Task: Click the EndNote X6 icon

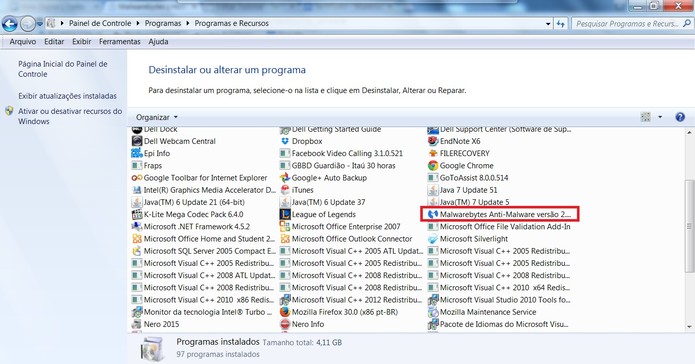Action: [433, 141]
